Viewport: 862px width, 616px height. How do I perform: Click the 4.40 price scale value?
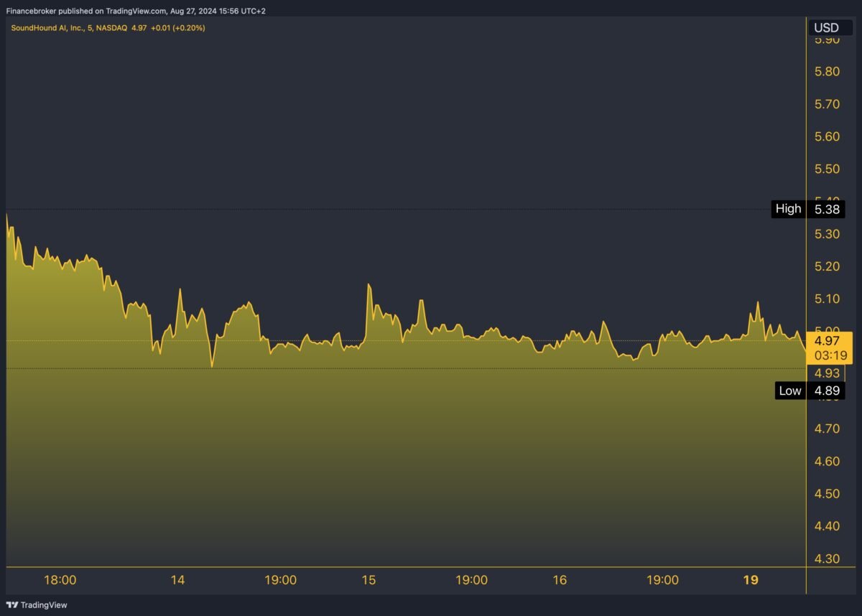[827, 526]
